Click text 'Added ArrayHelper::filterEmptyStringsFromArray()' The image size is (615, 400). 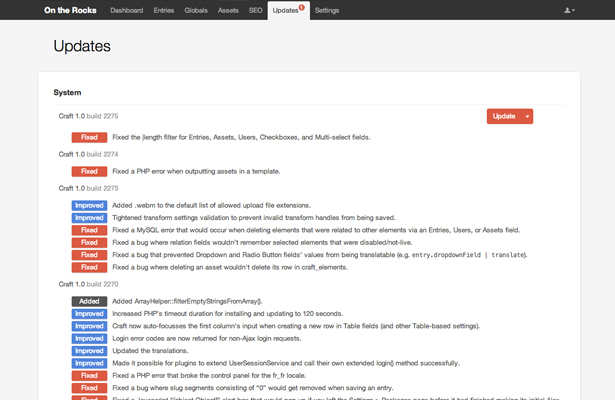[x=187, y=301]
